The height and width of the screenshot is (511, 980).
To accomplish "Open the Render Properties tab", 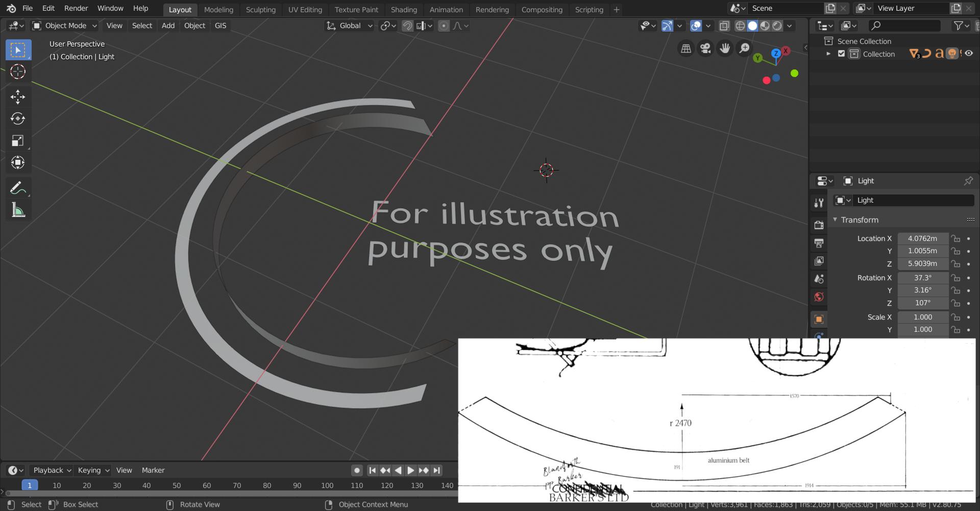I will 819,225.
